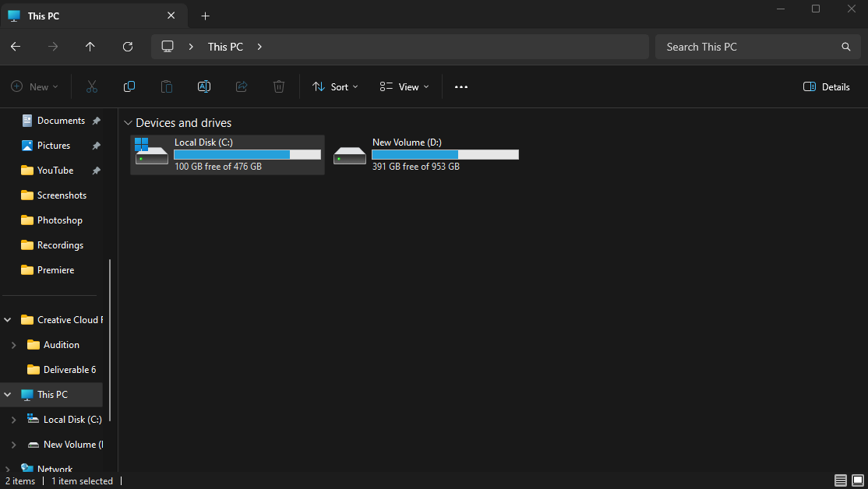
Task: Switch to details list view in status bar
Action: click(841, 480)
